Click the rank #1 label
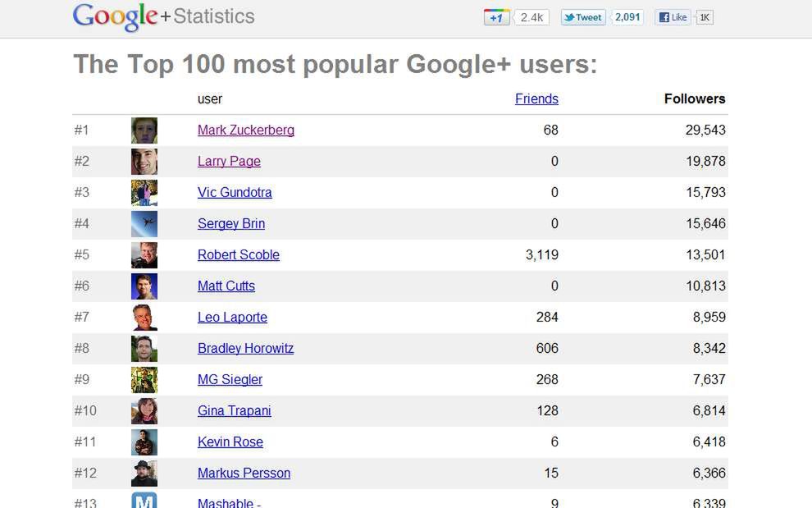The image size is (812, 508). (x=81, y=130)
